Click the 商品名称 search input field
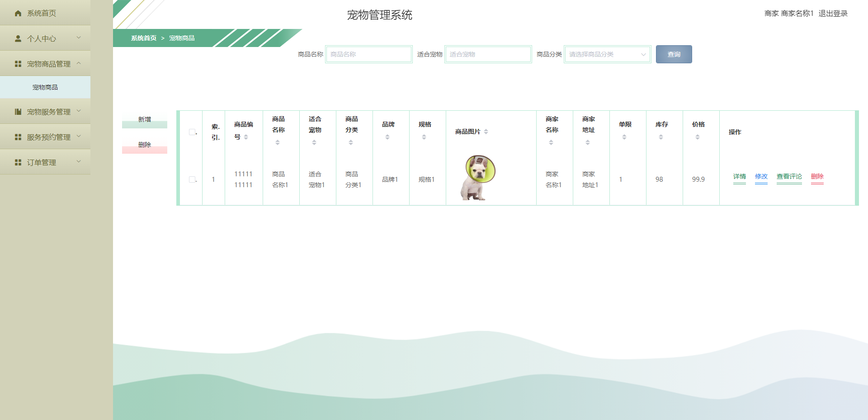The width and height of the screenshot is (868, 420). click(x=369, y=54)
